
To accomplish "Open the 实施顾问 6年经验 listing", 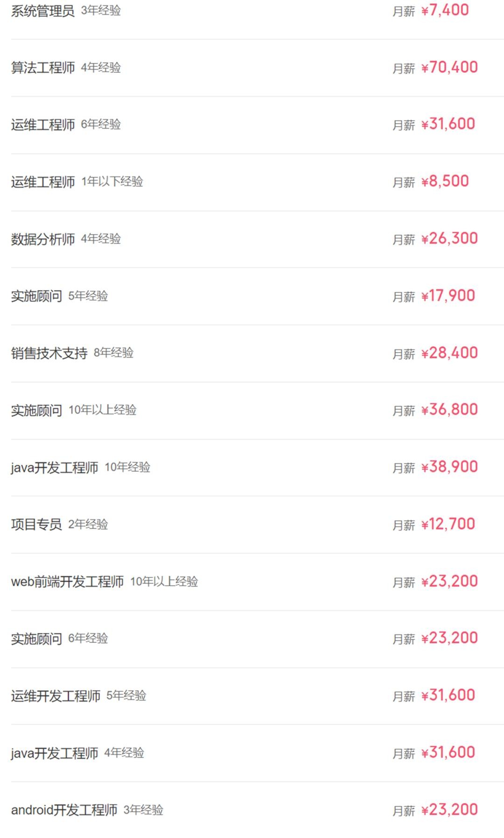I will tap(36, 639).
